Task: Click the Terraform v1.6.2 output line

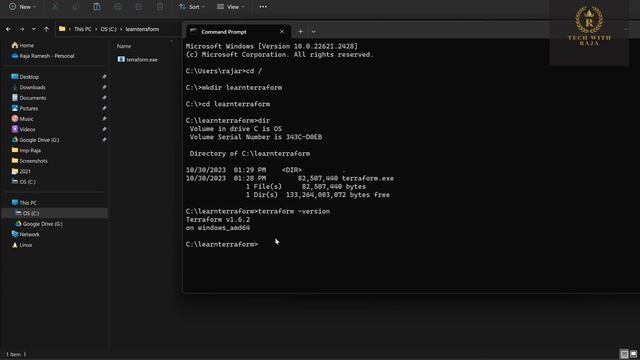Action: pyautogui.click(x=218, y=220)
